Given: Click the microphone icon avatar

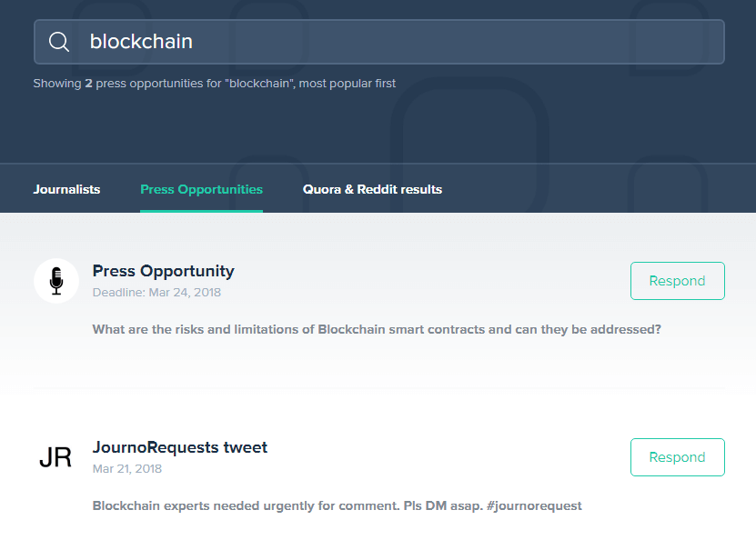Looking at the screenshot, I should (x=56, y=281).
